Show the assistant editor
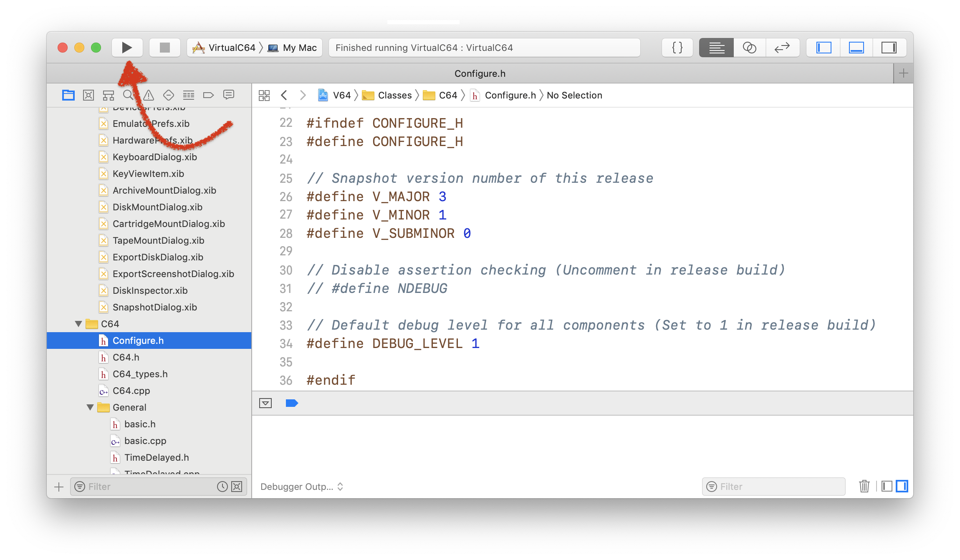The image size is (960, 560). click(750, 48)
